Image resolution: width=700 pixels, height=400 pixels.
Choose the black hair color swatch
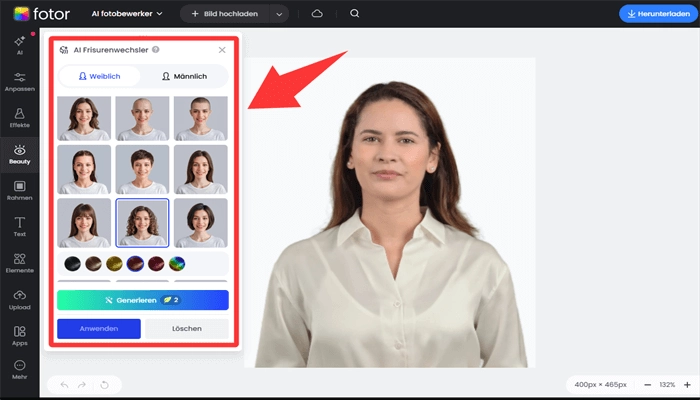(72, 264)
